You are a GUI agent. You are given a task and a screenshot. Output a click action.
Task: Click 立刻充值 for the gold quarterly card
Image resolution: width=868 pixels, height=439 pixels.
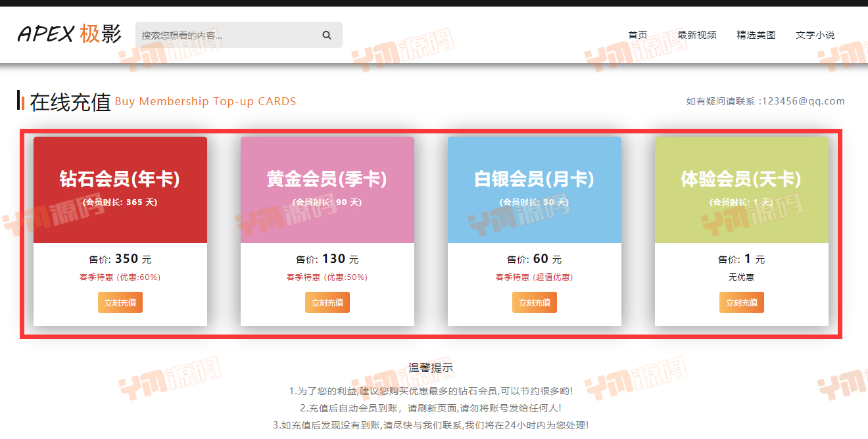(327, 302)
